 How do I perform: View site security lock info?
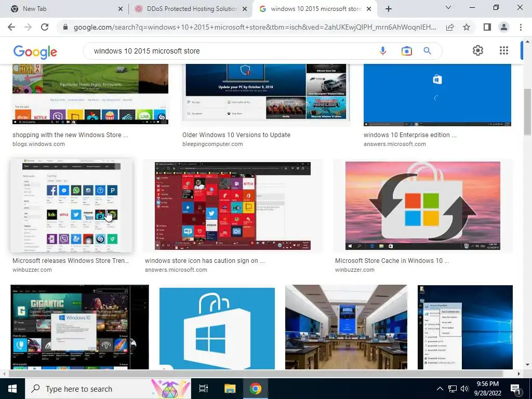click(66, 27)
